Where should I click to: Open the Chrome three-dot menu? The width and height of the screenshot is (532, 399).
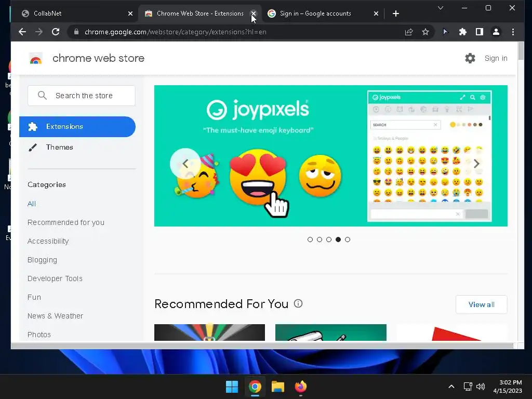pos(513,32)
